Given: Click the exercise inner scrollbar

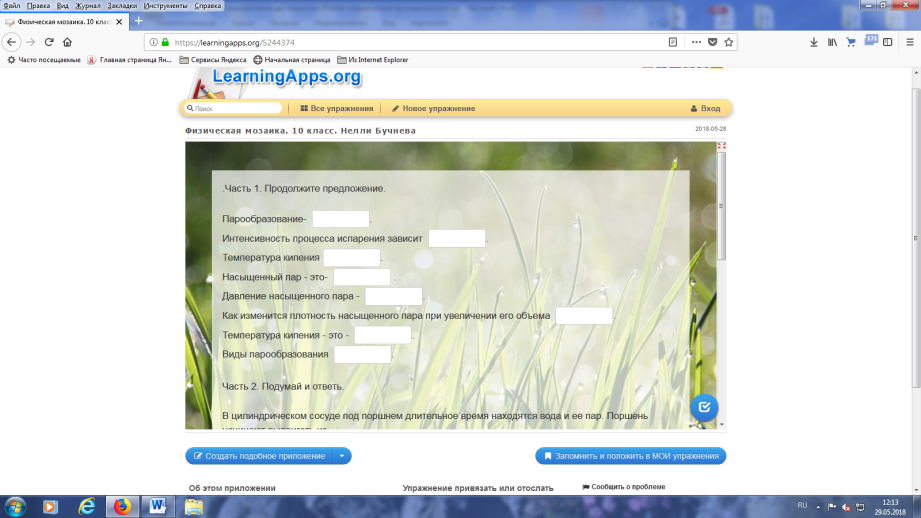Looking at the screenshot, I should click(721, 206).
